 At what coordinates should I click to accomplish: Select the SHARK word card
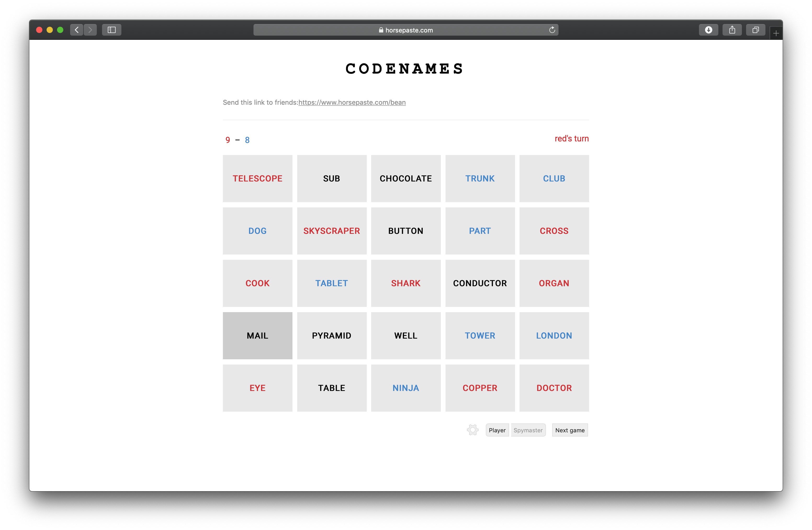405,283
